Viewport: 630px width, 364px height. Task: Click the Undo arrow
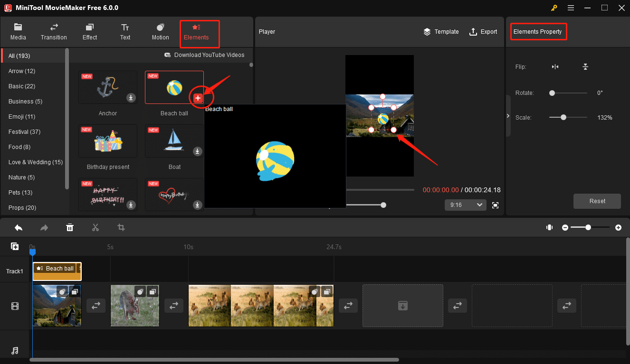19,228
